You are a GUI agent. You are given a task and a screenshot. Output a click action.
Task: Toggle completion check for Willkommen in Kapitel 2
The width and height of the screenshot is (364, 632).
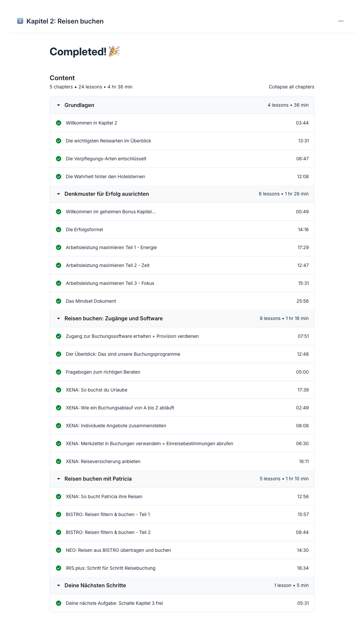pyautogui.click(x=59, y=123)
